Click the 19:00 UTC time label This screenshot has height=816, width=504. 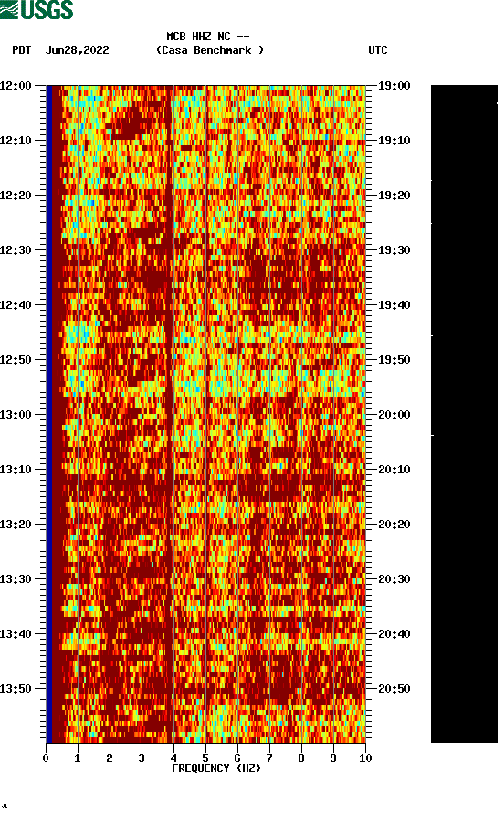click(394, 85)
